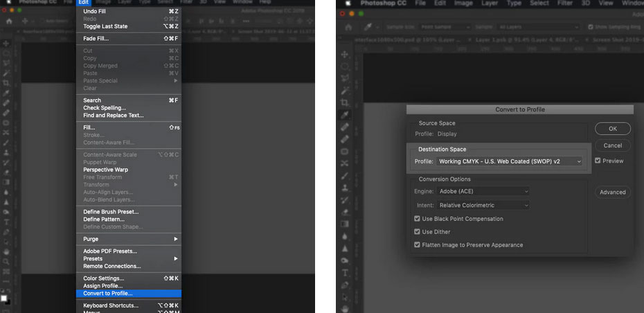Click foreground color swatch in left window toolbar
The image size is (644, 313).
click(x=4, y=297)
